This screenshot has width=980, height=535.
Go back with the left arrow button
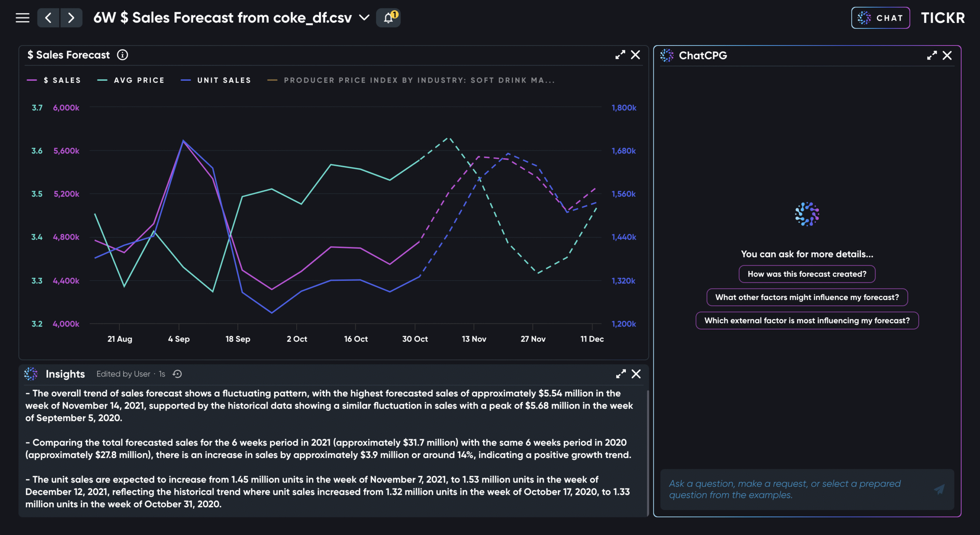point(48,18)
